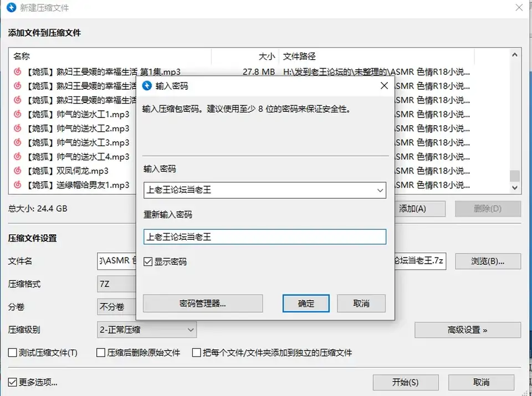Select file 【她狐】帅气的送水工3.mp3

pos(78,143)
